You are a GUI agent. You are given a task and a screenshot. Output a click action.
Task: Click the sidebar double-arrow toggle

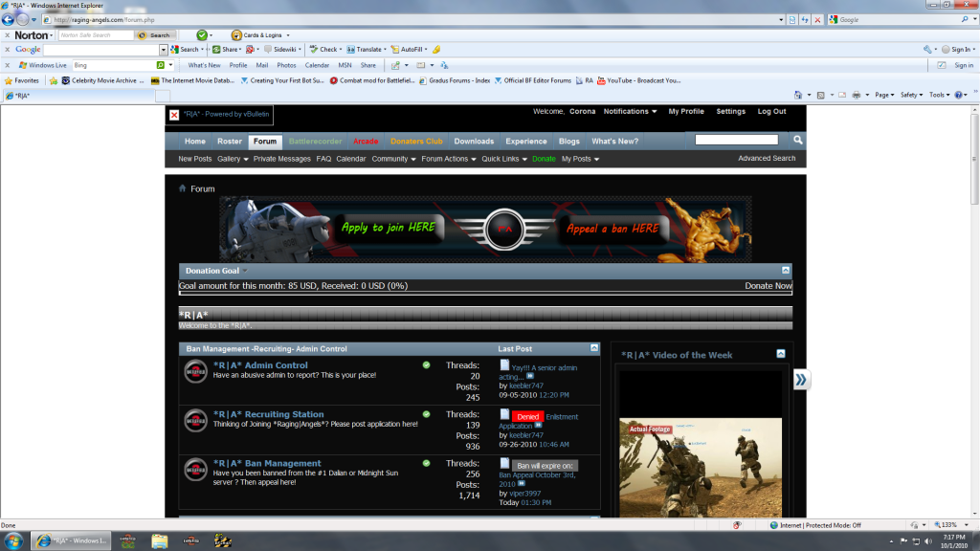click(801, 380)
